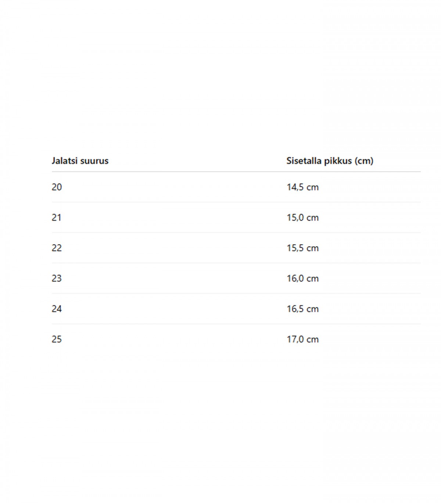Select shoe size 23 cell

[x=57, y=279]
